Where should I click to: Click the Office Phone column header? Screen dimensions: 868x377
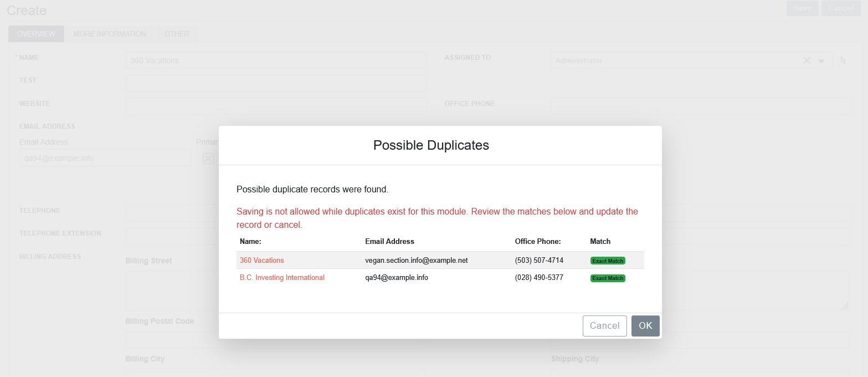click(538, 241)
